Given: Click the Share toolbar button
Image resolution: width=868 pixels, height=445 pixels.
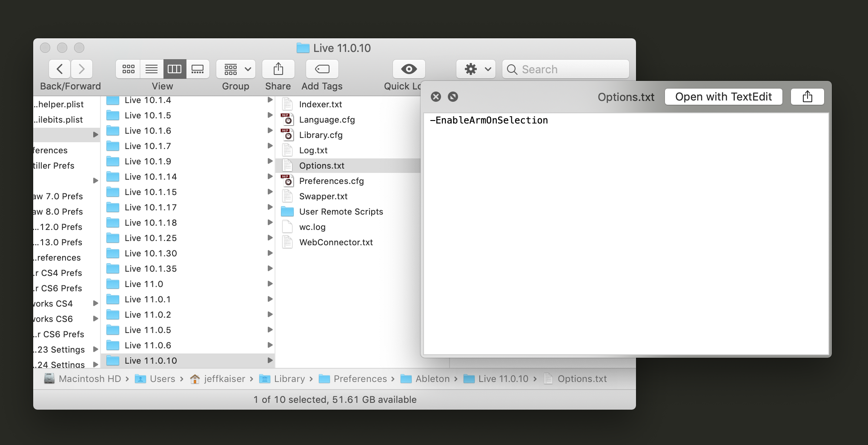Looking at the screenshot, I should [x=278, y=69].
